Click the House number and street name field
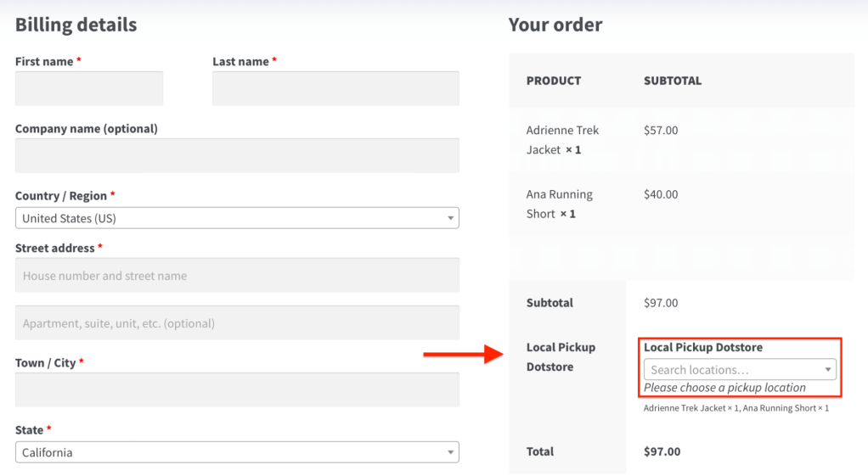The height and width of the screenshot is (476, 868). tap(237, 276)
